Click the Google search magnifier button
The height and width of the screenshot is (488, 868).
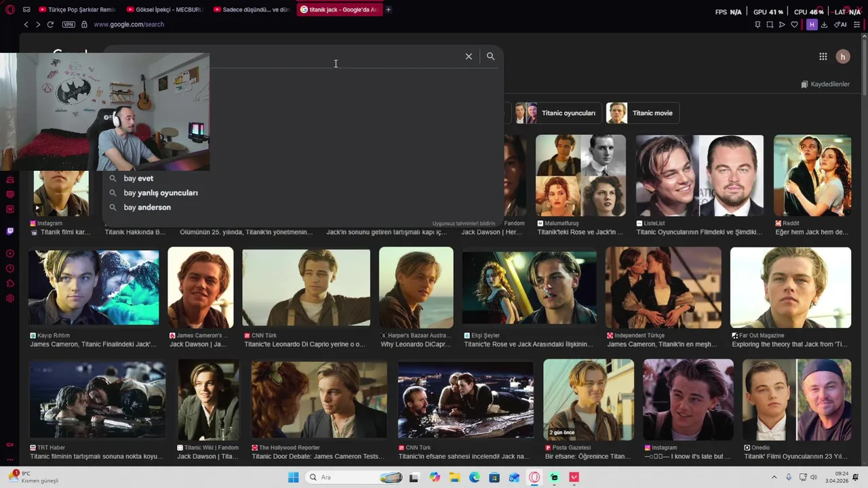[x=491, y=56]
